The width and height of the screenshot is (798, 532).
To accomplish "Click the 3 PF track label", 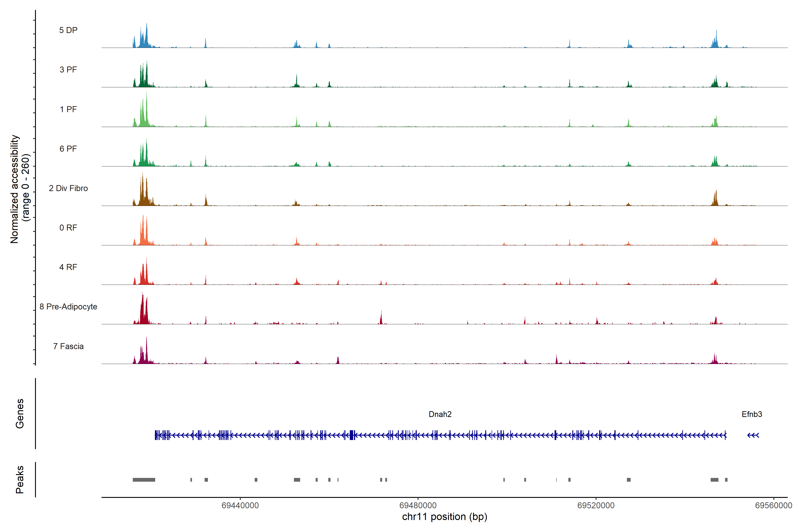I will point(68,70).
